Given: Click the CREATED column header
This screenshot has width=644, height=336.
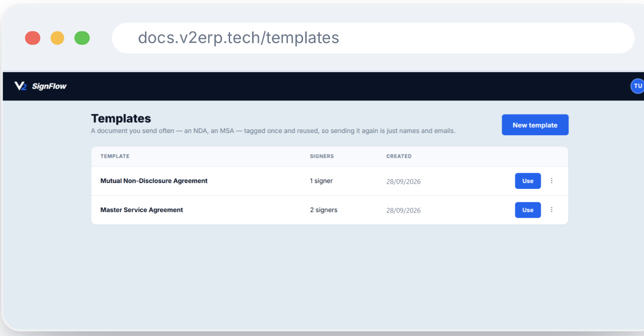Looking at the screenshot, I should (x=399, y=156).
